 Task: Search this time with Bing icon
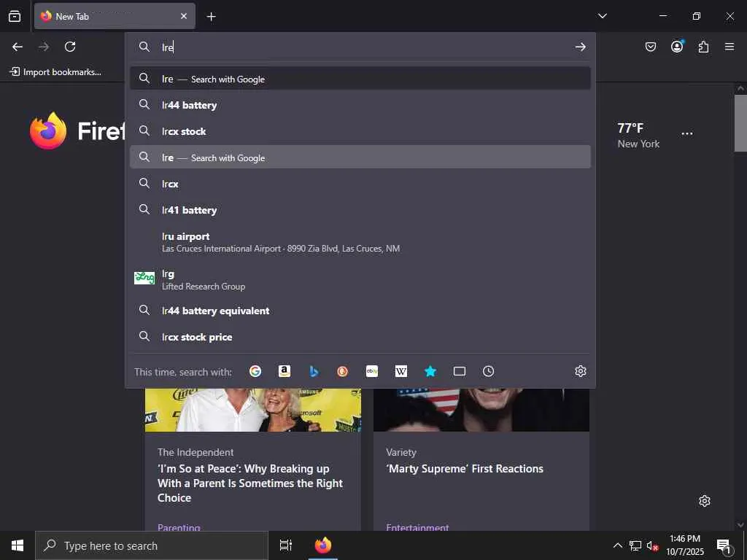[314, 371]
